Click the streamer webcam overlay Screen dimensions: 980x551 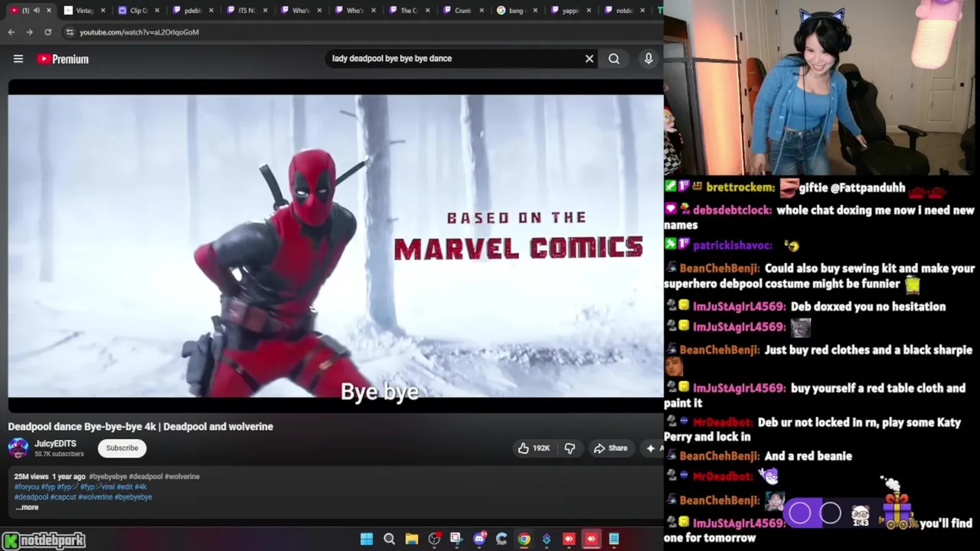point(822,88)
